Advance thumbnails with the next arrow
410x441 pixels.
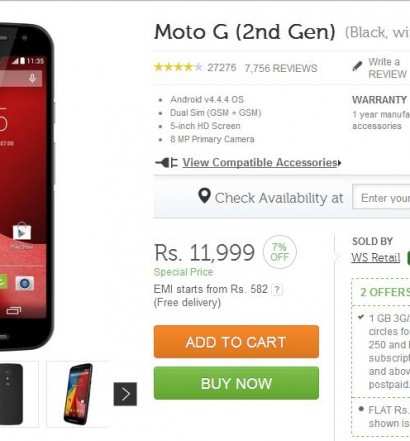pyautogui.click(x=125, y=394)
